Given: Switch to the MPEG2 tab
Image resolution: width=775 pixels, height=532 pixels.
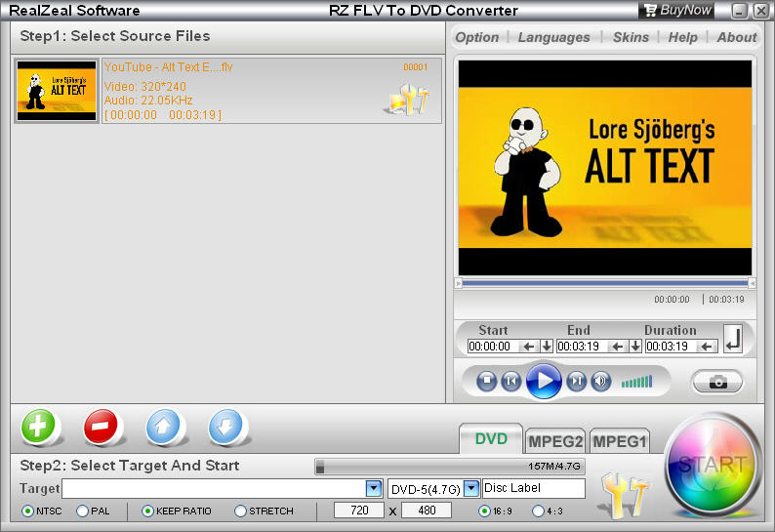Looking at the screenshot, I should coord(555,441).
